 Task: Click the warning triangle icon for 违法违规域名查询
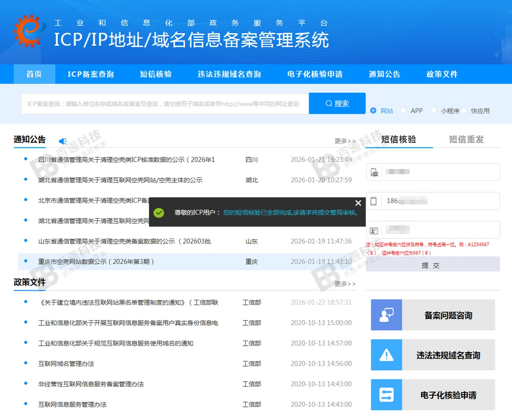coord(386,355)
